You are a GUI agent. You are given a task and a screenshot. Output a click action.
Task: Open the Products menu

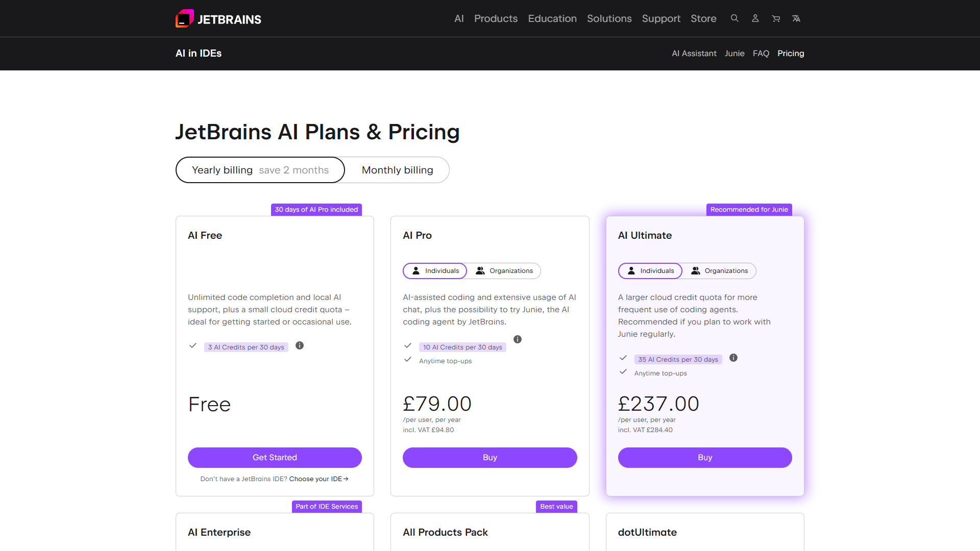496,18
